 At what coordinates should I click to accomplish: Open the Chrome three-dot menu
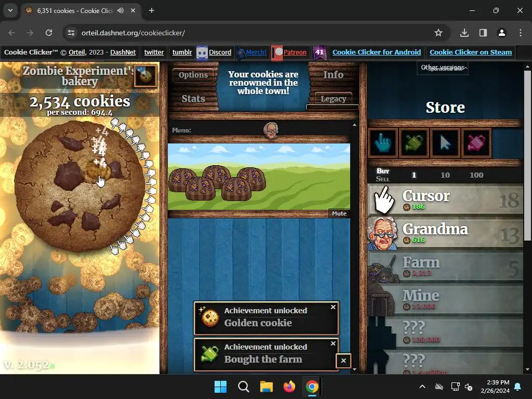coord(521,33)
